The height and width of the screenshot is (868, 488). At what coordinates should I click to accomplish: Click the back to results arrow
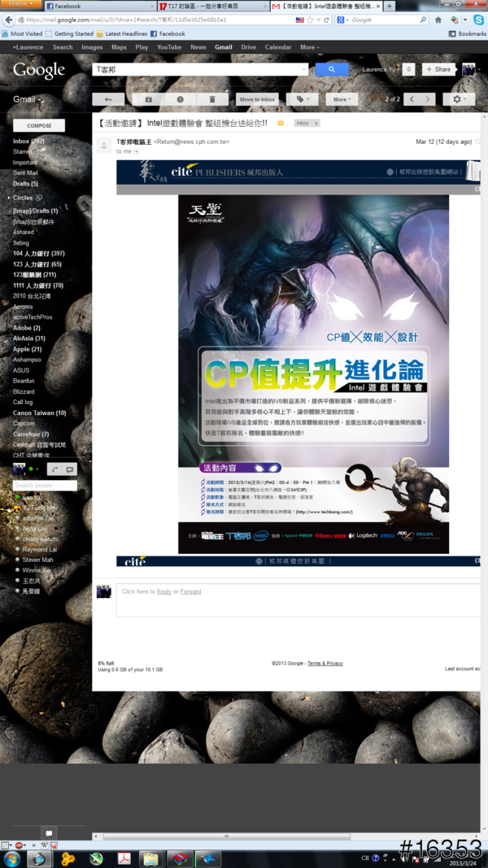(x=107, y=99)
